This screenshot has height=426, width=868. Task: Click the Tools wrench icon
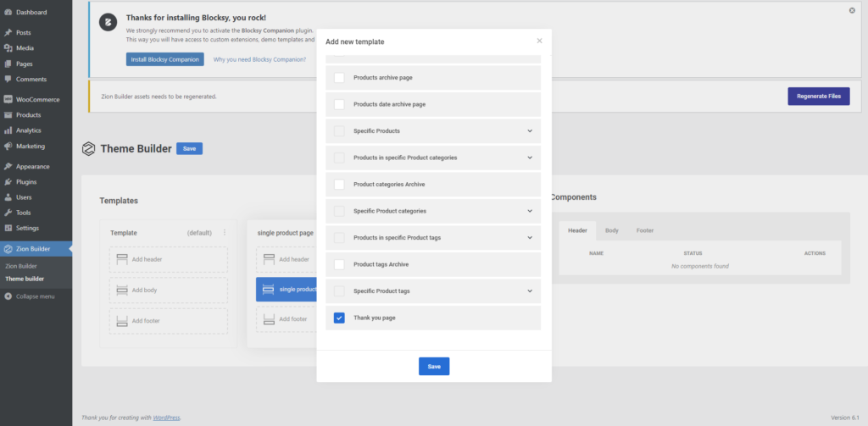[8, 213]
